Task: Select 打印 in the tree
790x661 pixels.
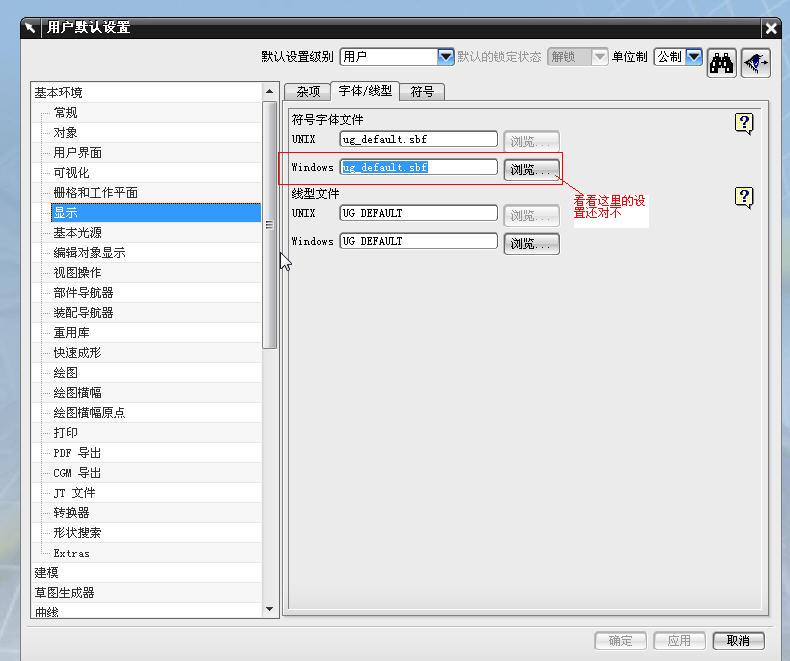Action: point(65,433)
